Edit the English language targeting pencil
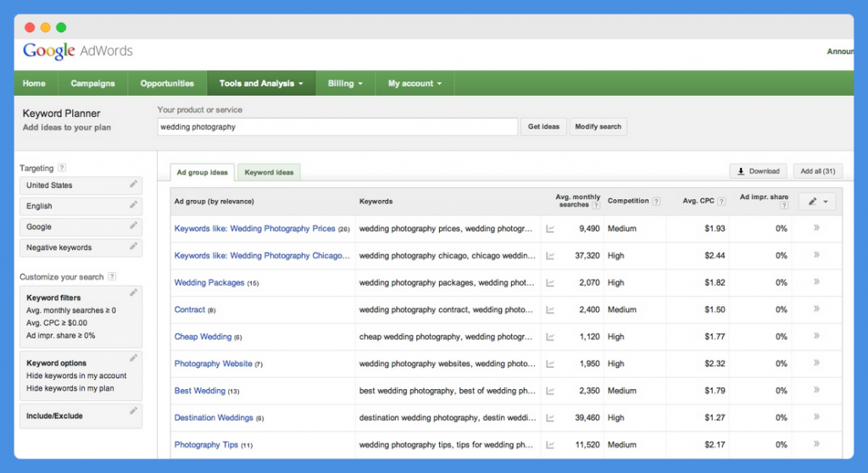868x473 pixels. pyautogui.click(x=133, y=205)
